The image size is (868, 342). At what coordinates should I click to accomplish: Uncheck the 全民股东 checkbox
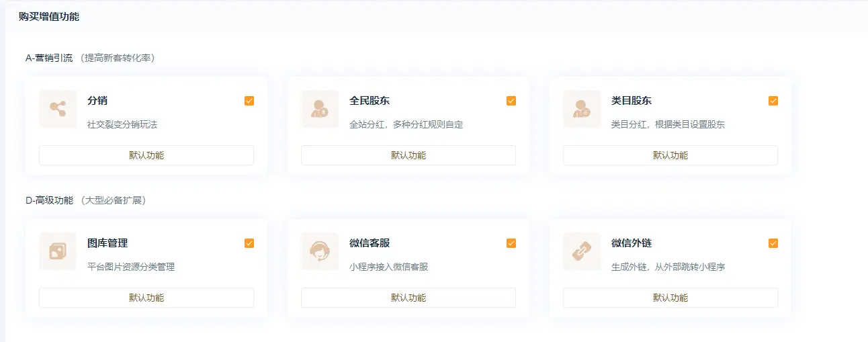(x=511, y=101)
